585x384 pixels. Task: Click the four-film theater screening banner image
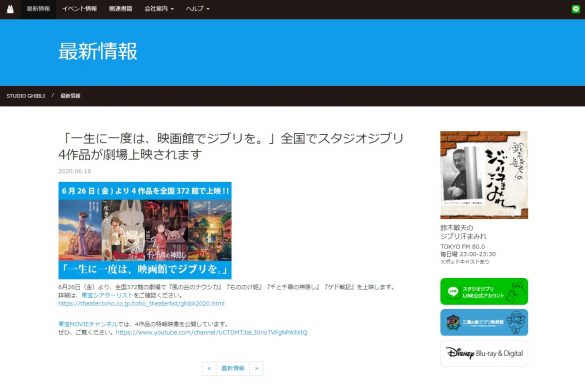(x=145, y=230)
